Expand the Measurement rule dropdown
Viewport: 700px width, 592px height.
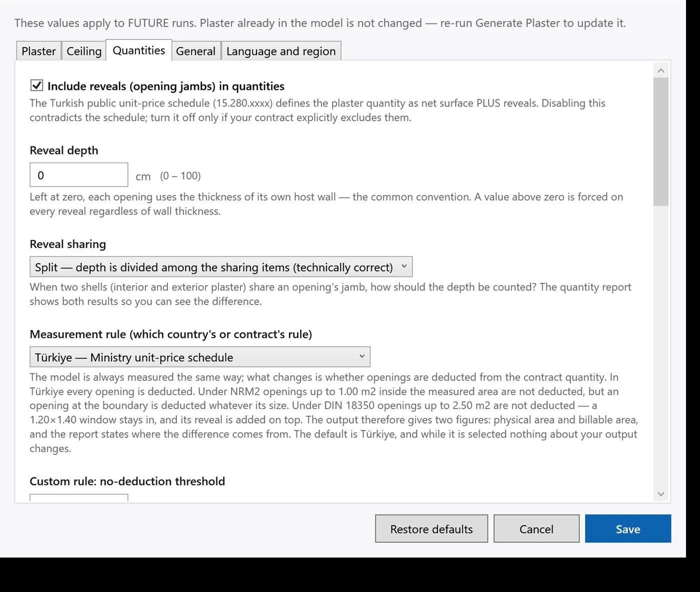(x=200, y=357)
